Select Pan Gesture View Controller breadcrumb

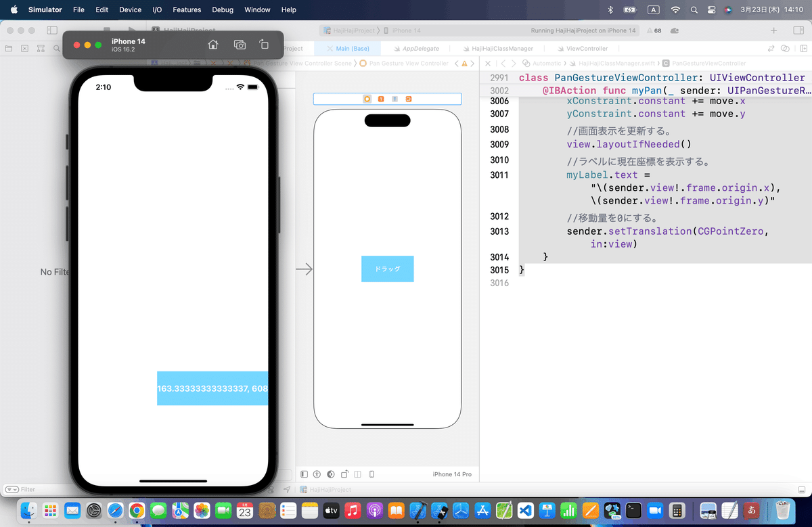pyautogui.click(x=404, y=63)
